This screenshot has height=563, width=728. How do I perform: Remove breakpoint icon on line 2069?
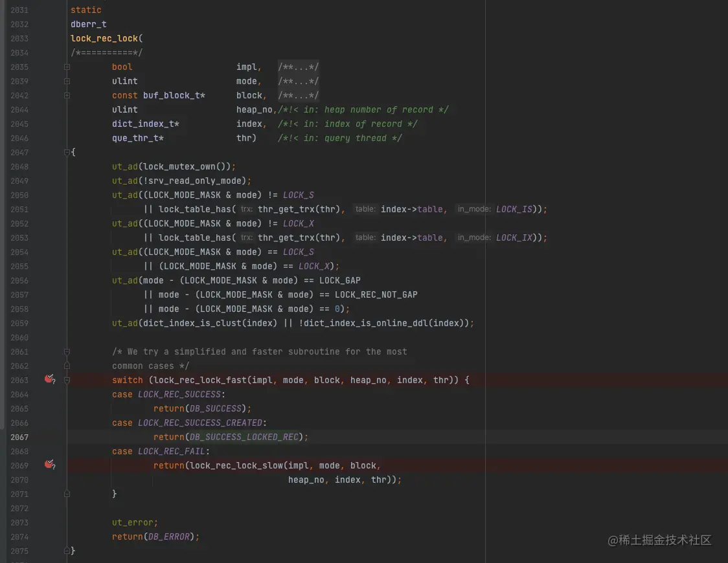click(x=50, y=465)
